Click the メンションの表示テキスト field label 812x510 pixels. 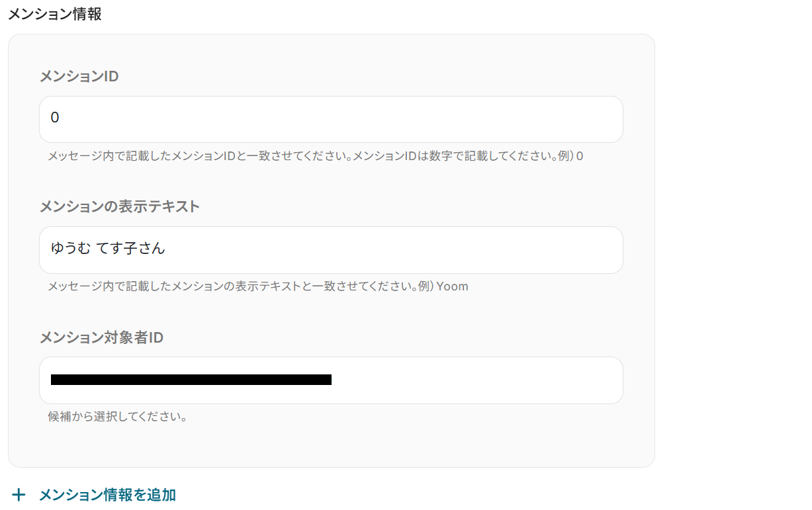(x=119, y=206)
